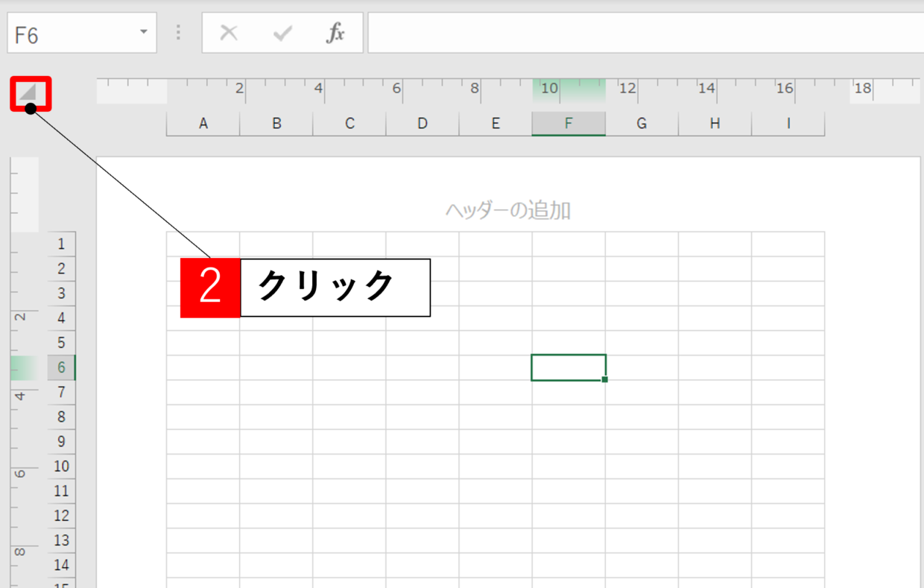924x588 pixels.
Task: Click the active cell F6
Action: (568, 367)
